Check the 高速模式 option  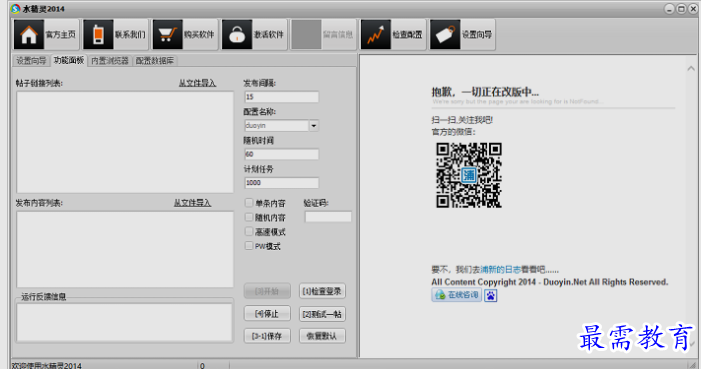pos(249,231)
